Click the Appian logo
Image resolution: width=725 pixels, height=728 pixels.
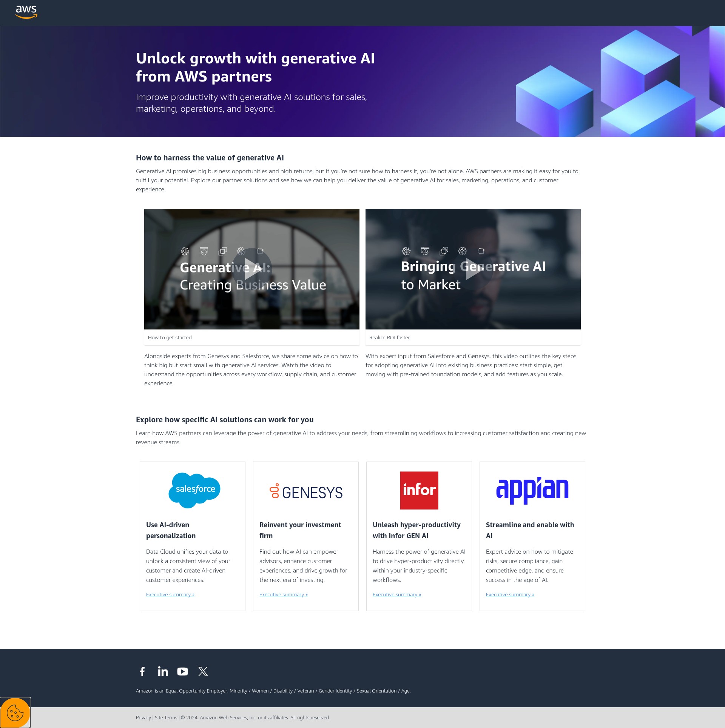pos(532,490)
